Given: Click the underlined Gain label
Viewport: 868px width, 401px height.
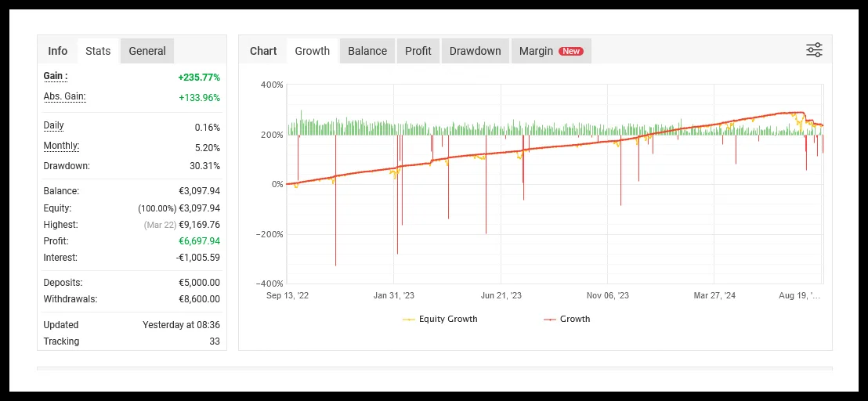Looking at the screenshot, I should point(56,76).
